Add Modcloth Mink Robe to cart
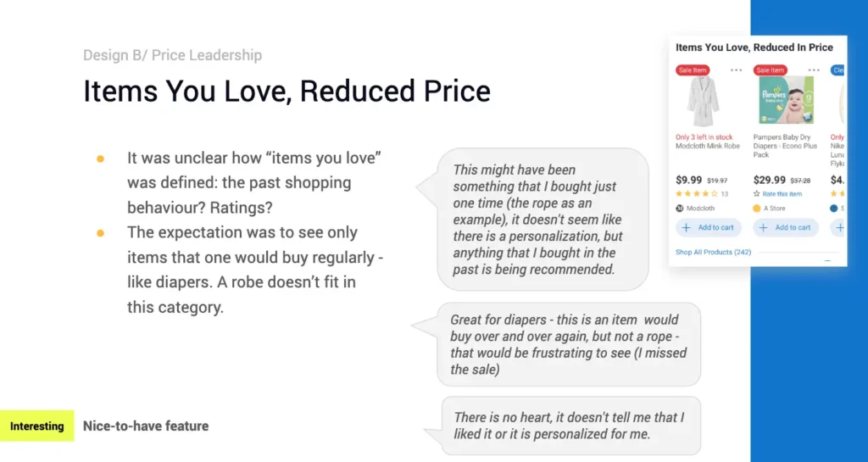This screenshot has width=868, height=462. (x=709, y=227)
